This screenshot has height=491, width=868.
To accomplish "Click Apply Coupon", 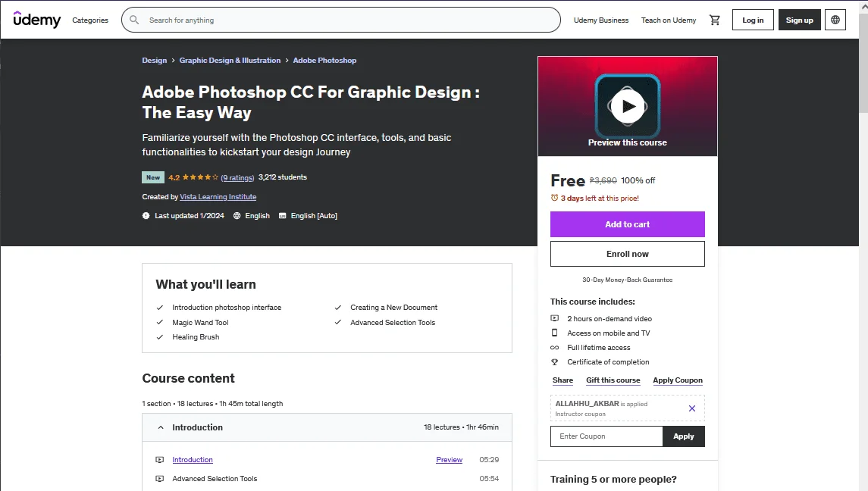I will coord(678,380).
